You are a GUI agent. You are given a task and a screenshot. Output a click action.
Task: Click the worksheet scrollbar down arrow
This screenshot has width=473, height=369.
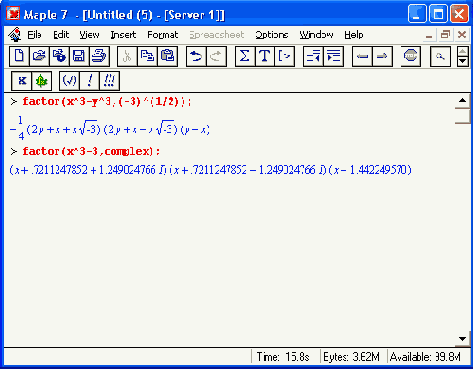462,339
